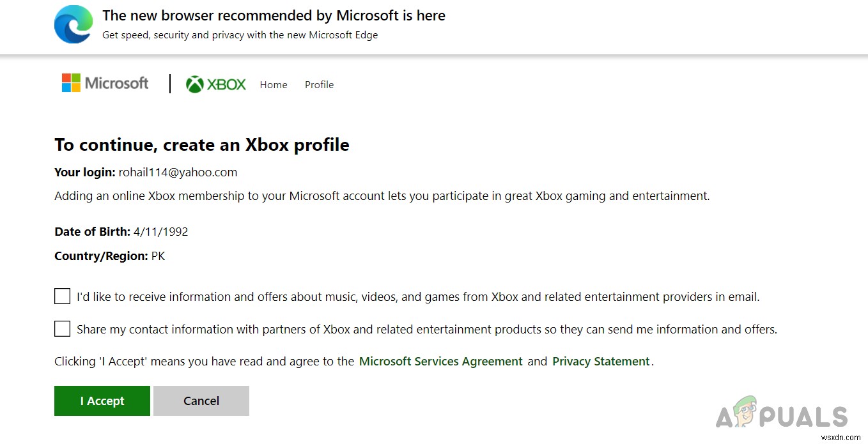Click the Microsoft four-colored squares logo

[x=71, y=83]
